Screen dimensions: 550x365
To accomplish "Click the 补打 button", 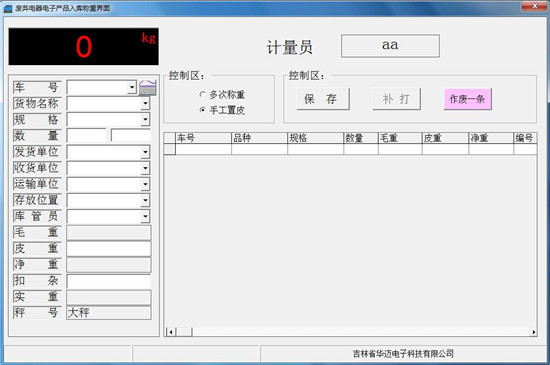I will point(396,99).
